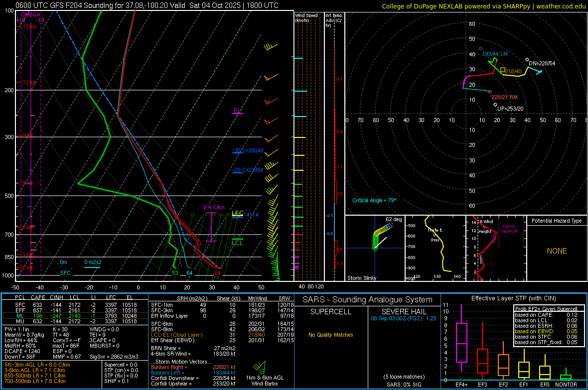Select the SFC parcel row in the table
This screenshot has height=390, width=588.
click(x=76, y=305)
